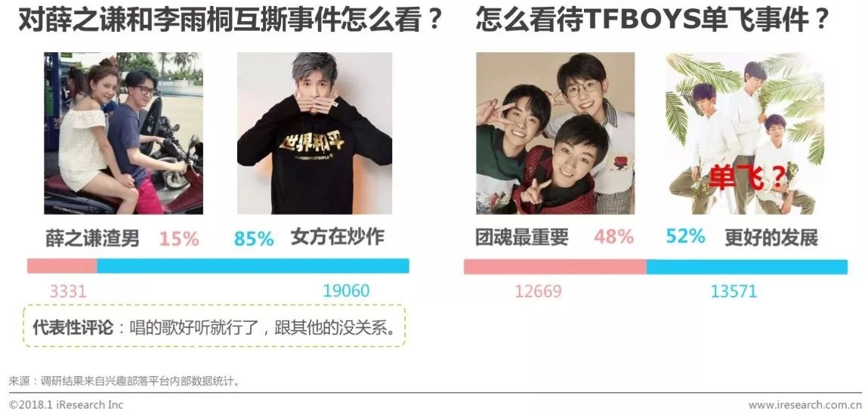Click the 代表性评论 comment box
The image size is (868, 414).
pos(215,326)
